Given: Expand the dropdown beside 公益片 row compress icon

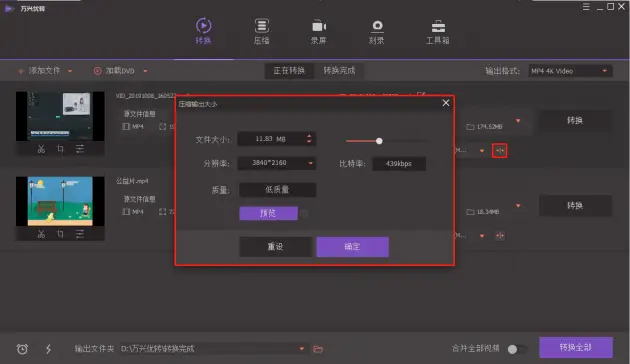Looking at the screenshot, I should pyautogui.click(x=482, y=236).
